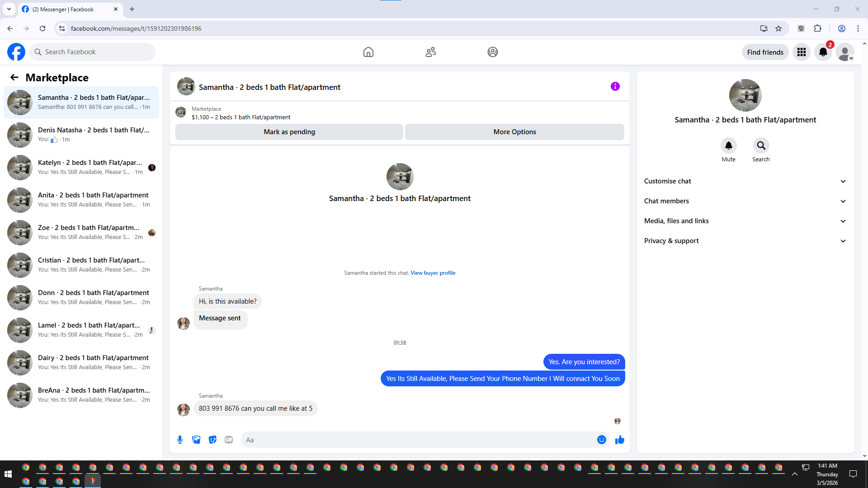This screenshot has height=488, width=868.
Task: Open BreAna's conversation
Action: (81, 395)
